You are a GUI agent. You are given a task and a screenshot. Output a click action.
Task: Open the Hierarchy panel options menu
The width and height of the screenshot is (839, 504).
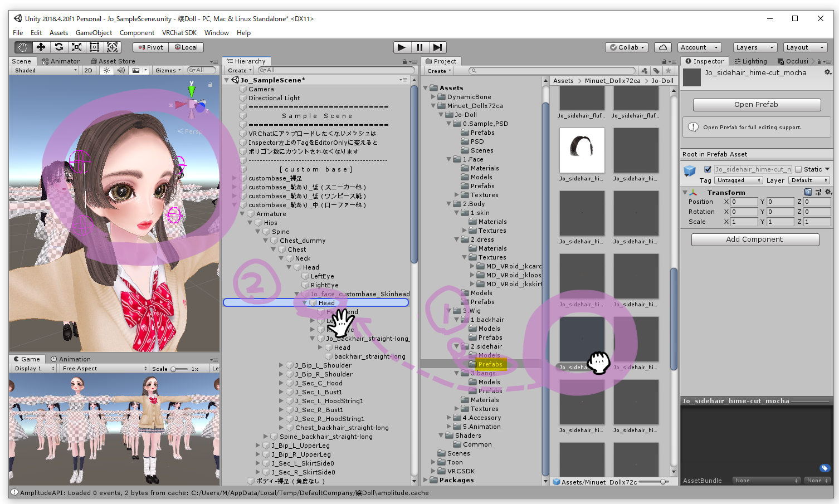pos(413,62)
